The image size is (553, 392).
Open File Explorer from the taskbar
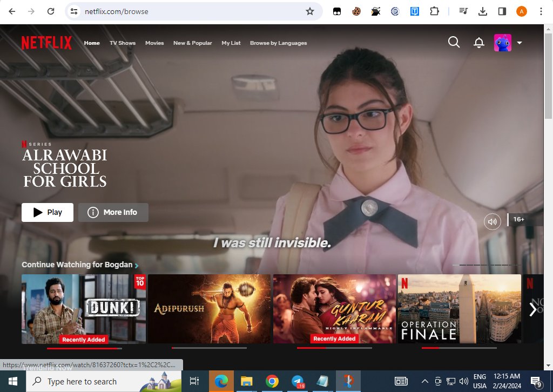pyautogui.click(x=246, y=381)
